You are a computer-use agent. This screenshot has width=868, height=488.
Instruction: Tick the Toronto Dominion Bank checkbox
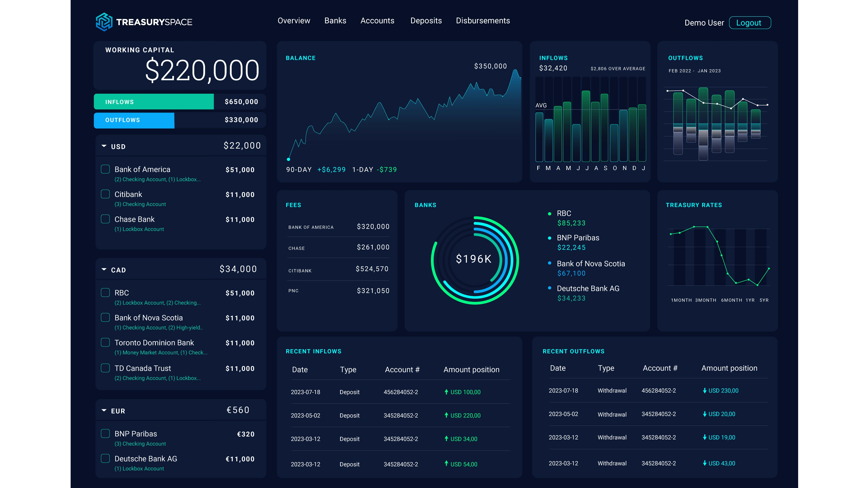pyautogui.click(x=105, y=342)
